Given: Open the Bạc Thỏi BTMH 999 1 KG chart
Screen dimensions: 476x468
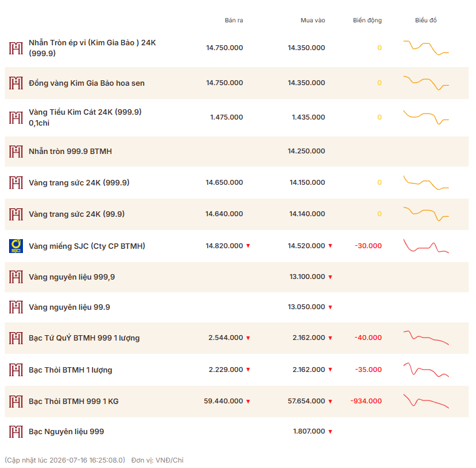Looking at the screenshot, I should tap(426, 400).
